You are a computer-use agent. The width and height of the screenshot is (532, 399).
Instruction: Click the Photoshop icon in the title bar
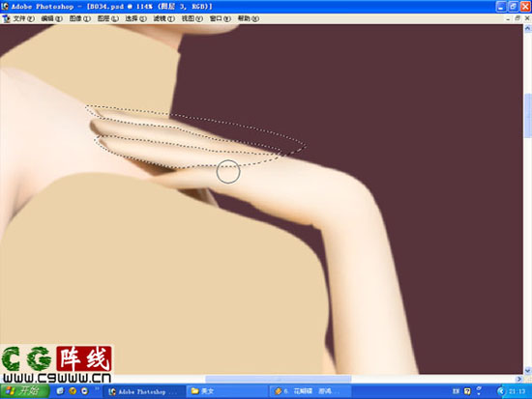5,6
